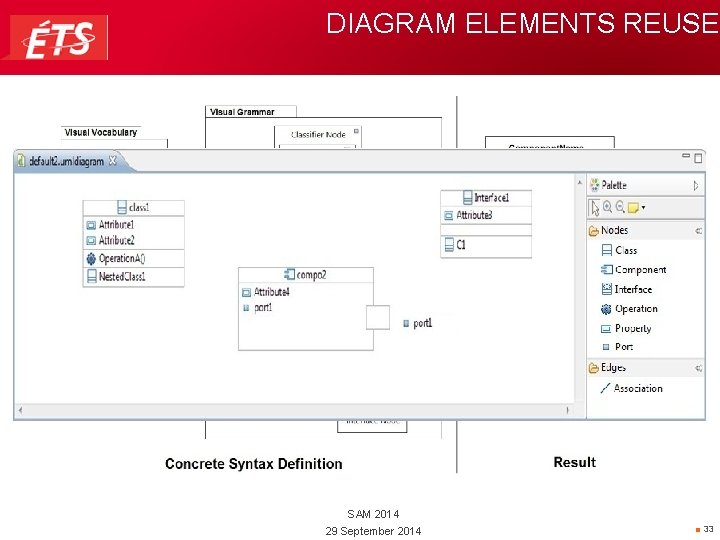Collapse the Palette with the arrow
Viewport: 720px width, 540px height.
click(x=696, y=186)
